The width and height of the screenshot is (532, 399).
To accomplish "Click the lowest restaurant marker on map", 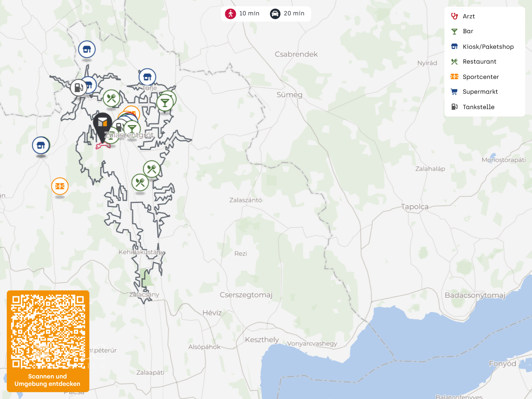I will coord(140,183).
